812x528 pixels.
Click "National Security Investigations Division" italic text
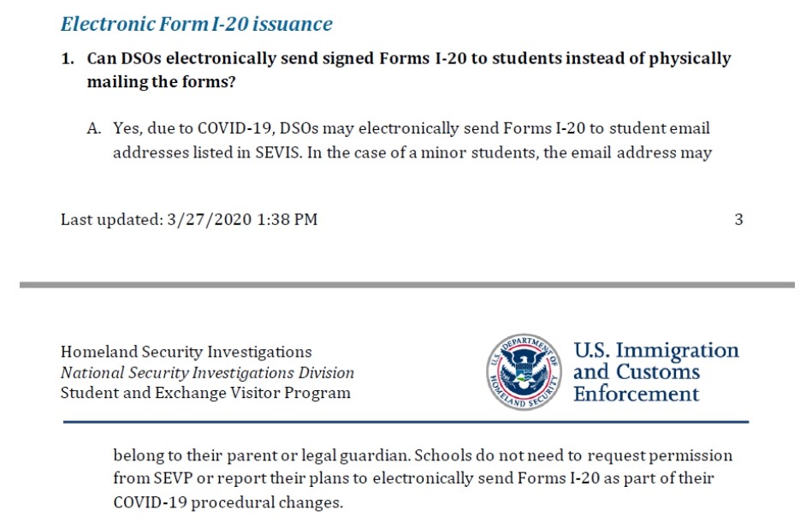click(207, 373)
